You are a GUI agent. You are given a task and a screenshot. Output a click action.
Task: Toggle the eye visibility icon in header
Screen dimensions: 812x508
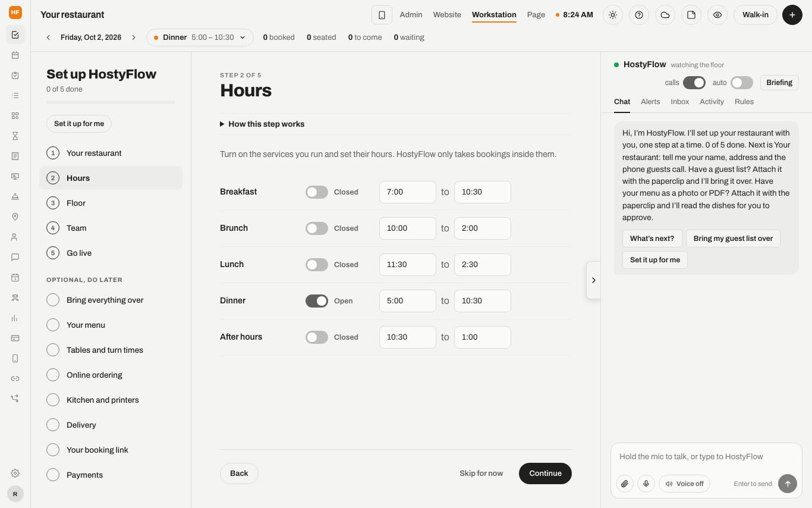coord(717,15)
